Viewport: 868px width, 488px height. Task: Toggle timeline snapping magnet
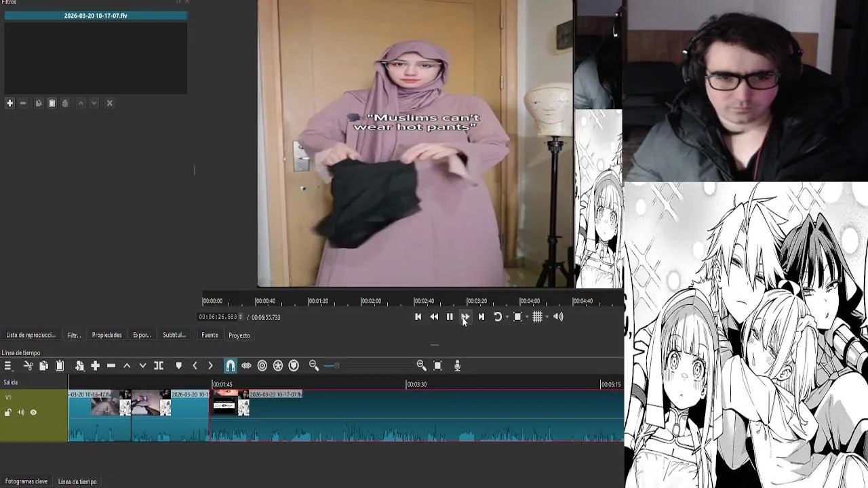[231, 365]
